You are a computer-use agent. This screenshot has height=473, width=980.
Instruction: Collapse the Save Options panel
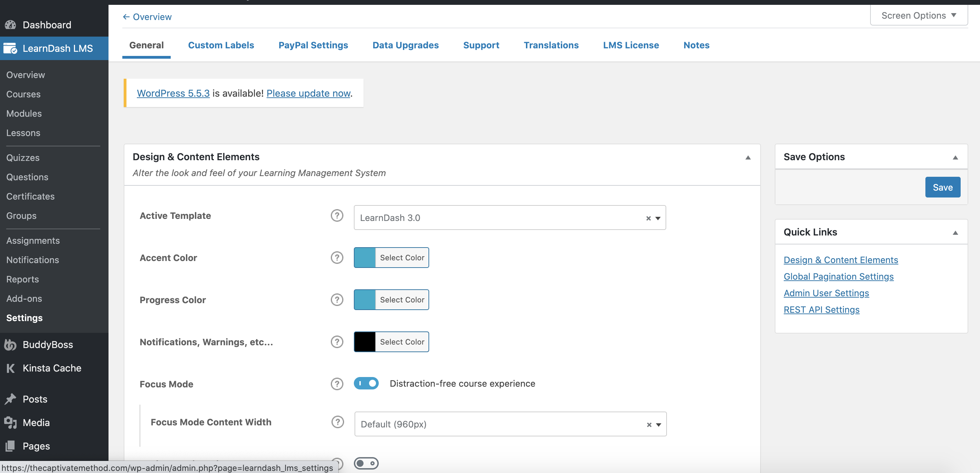[955, 157]
